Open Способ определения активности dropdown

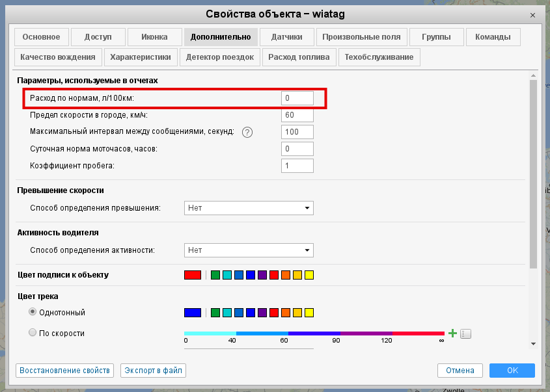coord(249,250)
